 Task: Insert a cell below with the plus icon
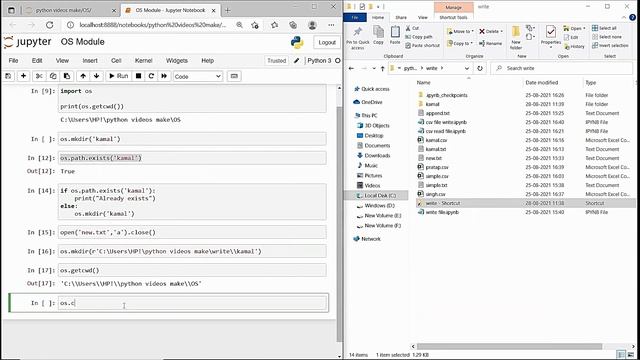(23, 76)
